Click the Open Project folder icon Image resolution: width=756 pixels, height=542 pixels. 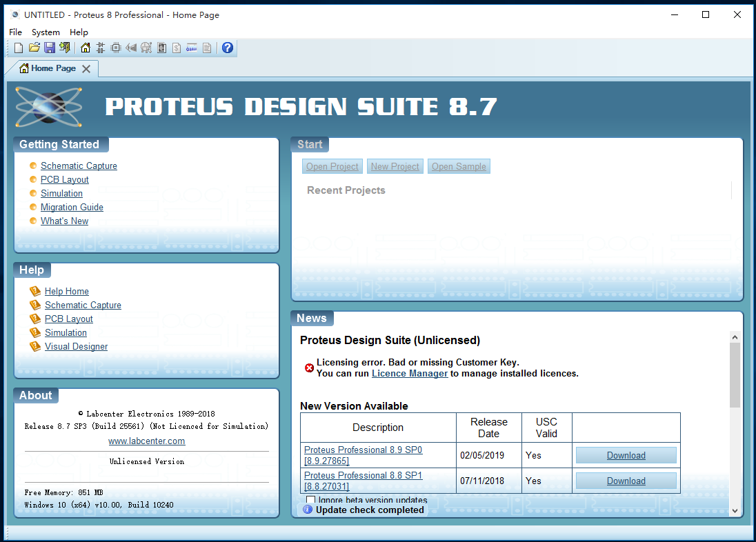(x=34, y=48)
